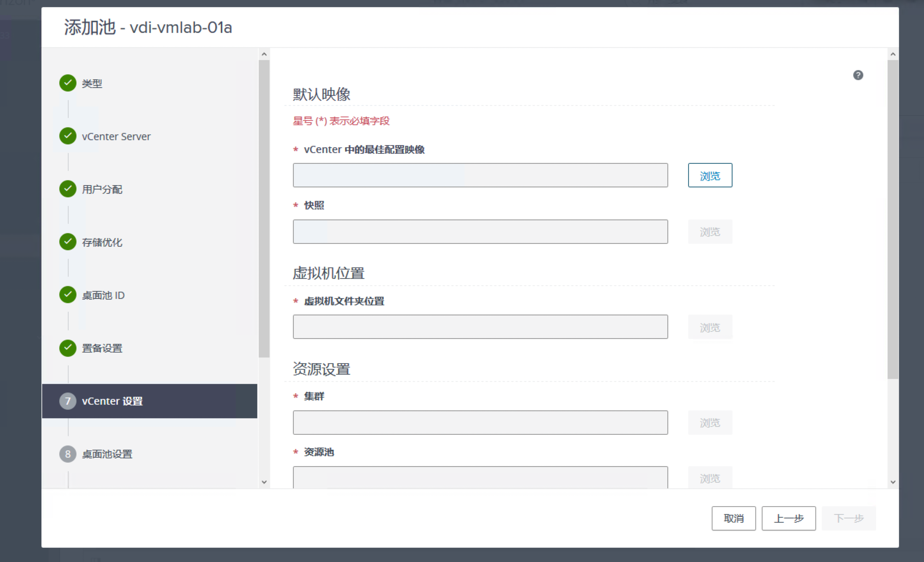Click the 虚拟机文件夹位置 input field
This screenshot has height=562, width=924.
[480, 327]
